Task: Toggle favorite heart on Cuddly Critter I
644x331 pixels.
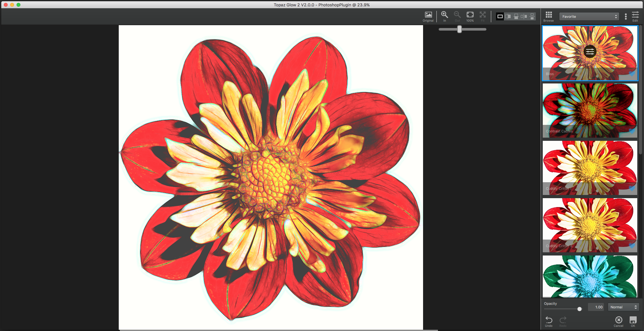Action: pos(632,189)
